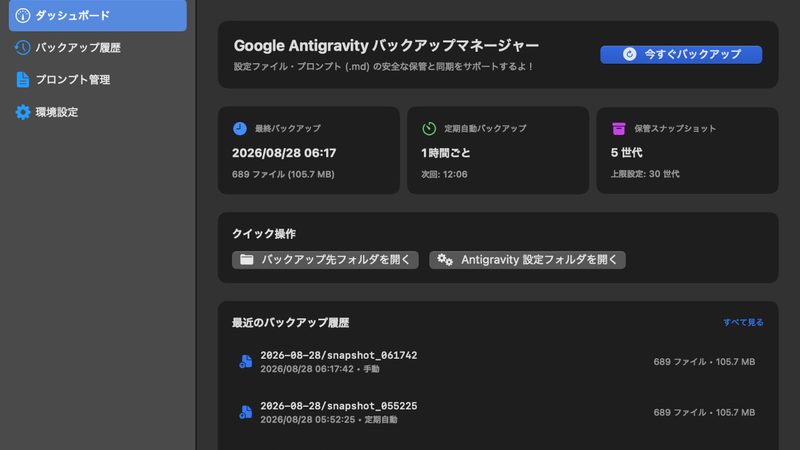Image resolution: width=800 pixels, height=450 pixels.
Task: Click the folder icon in バックアップ先 button
Action: point(247,260)
